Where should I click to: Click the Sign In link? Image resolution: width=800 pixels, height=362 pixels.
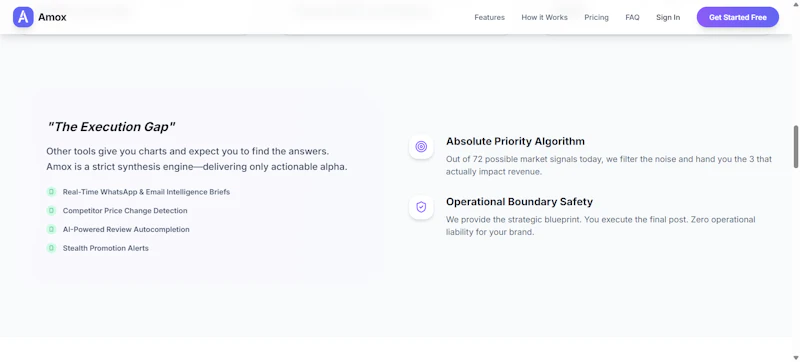[x=668, y=17]
